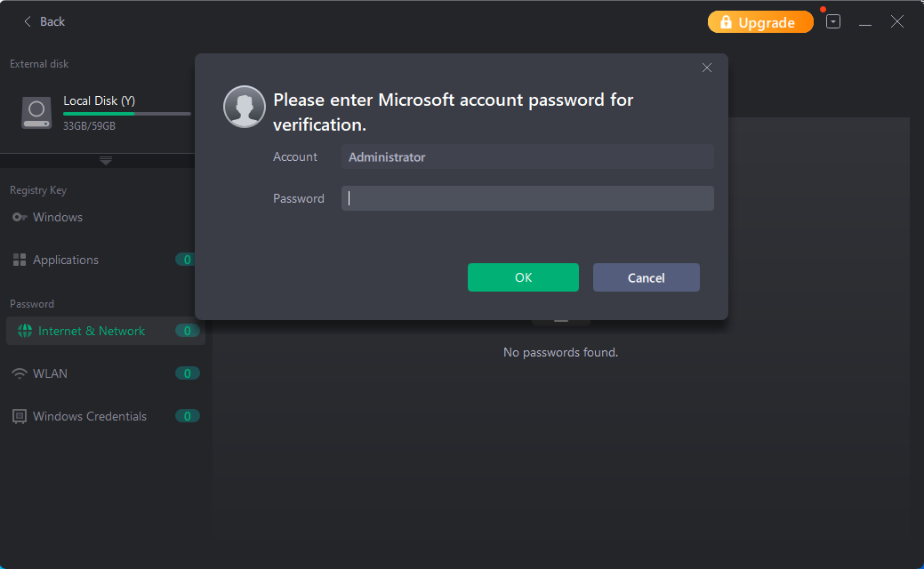Focus the Password input field
This screenshot has width=924, height=569.
coord(527,198)
